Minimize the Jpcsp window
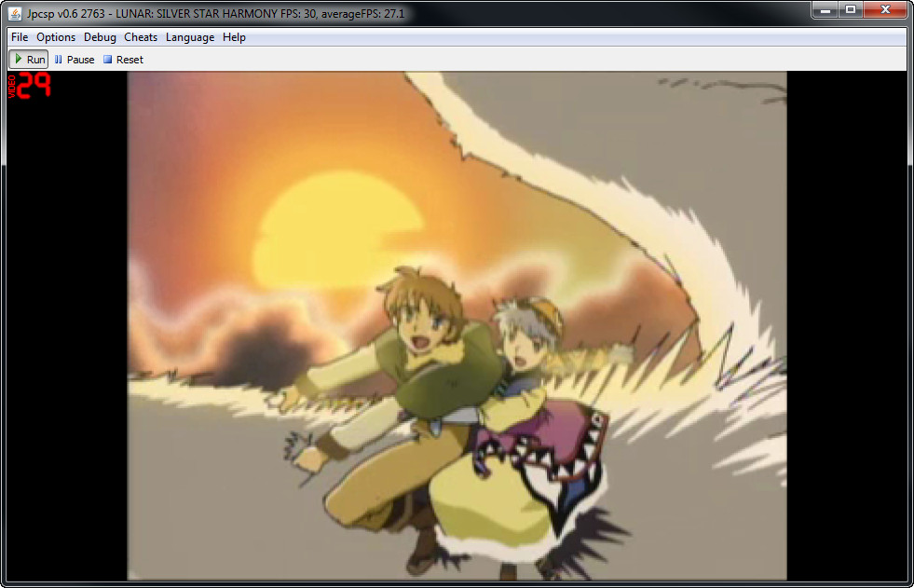This screenshot has height=588, width=914. point(825,9)
